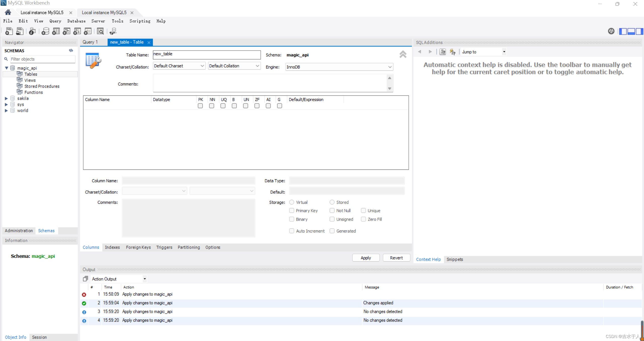Click the refresh schemas navigator icon
Image resolution: width=644 pixels, height=341 pixels.
pos(71,50)
